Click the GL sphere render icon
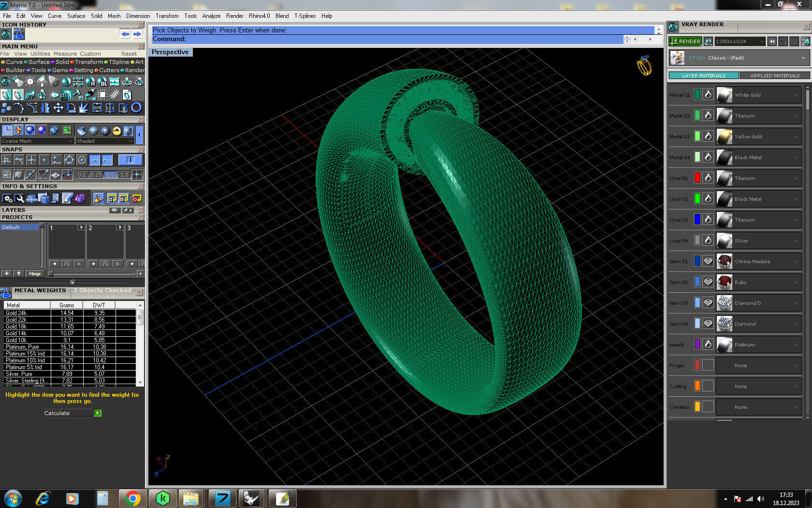Viewport: 812px width, 508px height. (102, 81)
